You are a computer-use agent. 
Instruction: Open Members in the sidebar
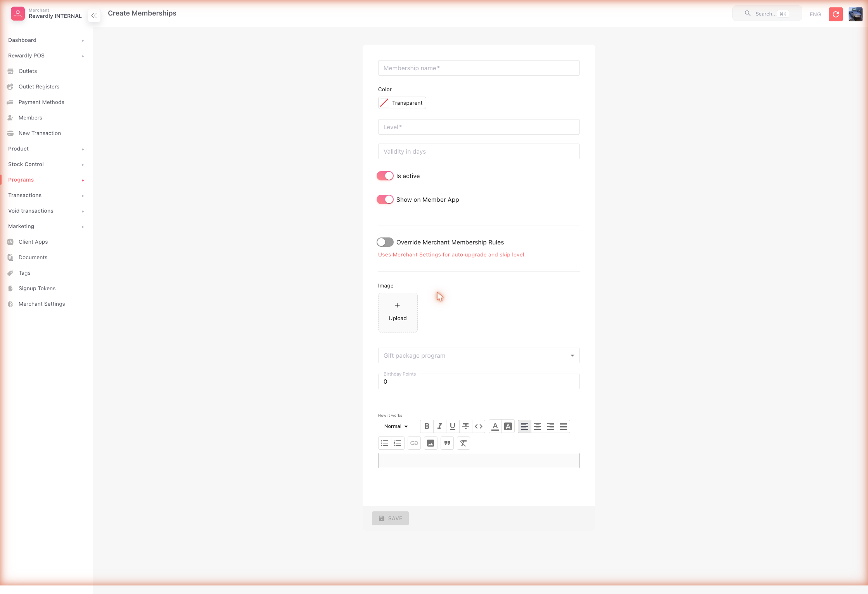[46, 118]
